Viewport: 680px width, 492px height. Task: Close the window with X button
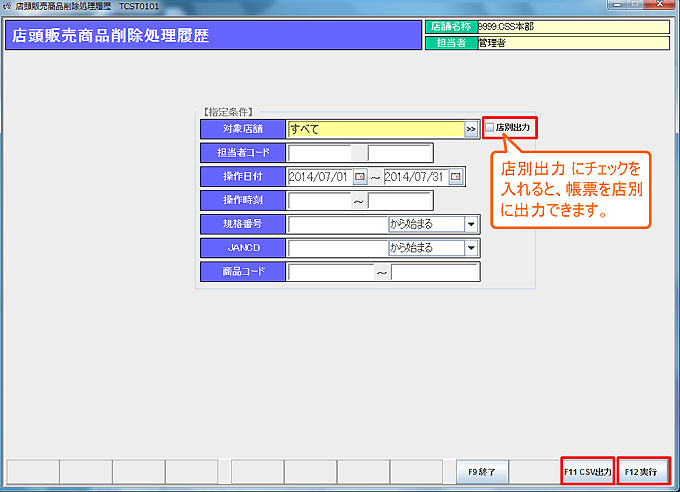coord(660,4)
